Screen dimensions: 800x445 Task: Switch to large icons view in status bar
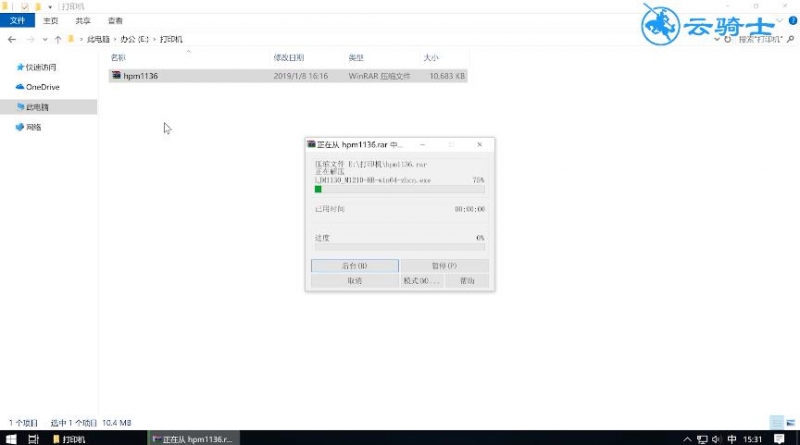pos(790,423)
